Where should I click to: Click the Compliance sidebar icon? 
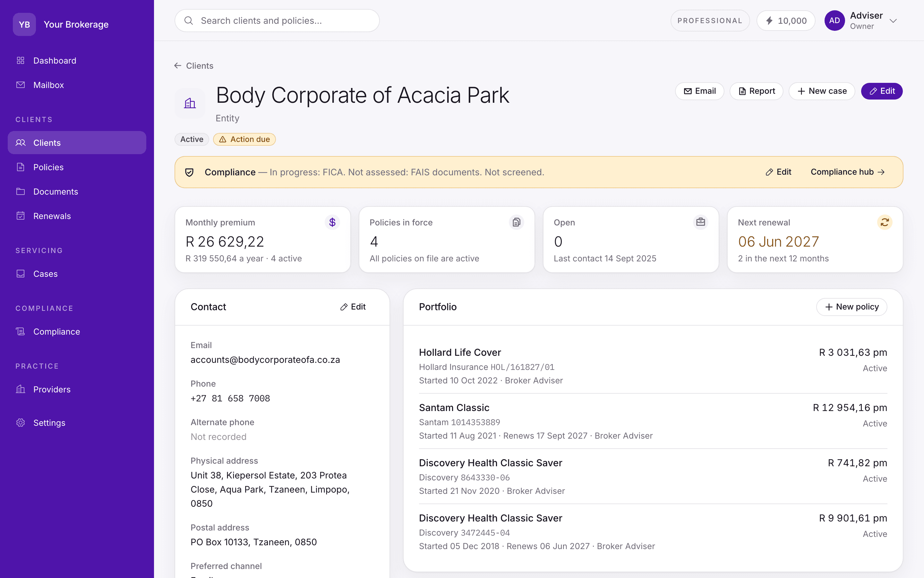[21, 331]
